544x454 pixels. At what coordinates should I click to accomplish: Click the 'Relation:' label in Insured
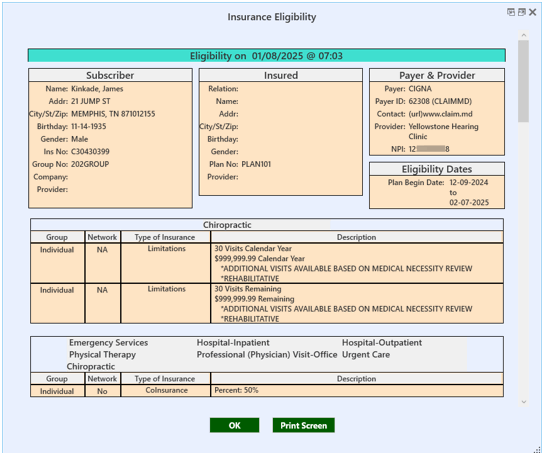[x=223, y=89]
